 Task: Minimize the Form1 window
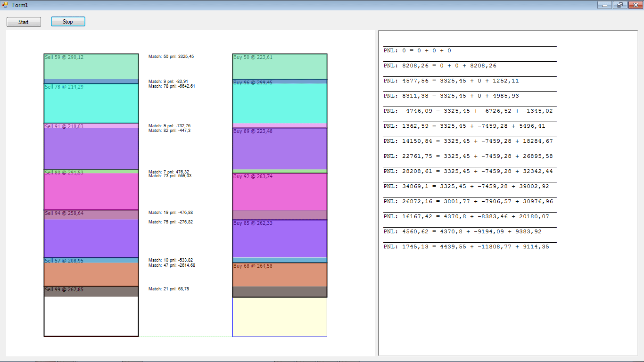coord(604,5)
